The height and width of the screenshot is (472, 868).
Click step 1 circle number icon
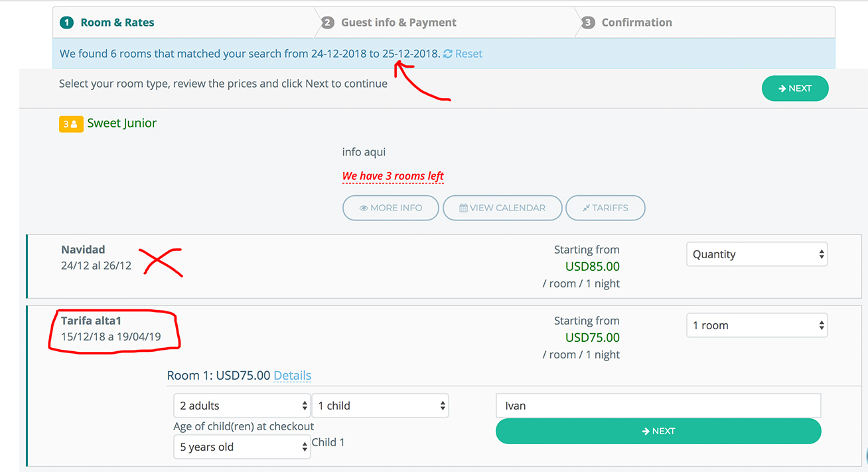tap(66, 23)
